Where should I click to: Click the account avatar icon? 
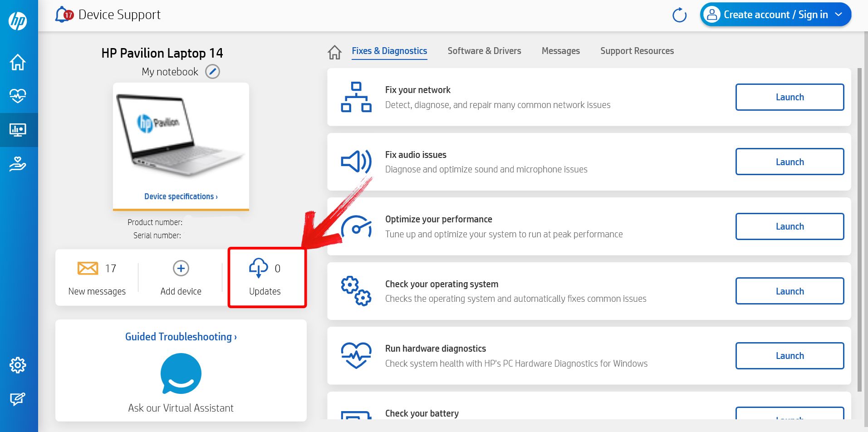click(x=712, y=15)
